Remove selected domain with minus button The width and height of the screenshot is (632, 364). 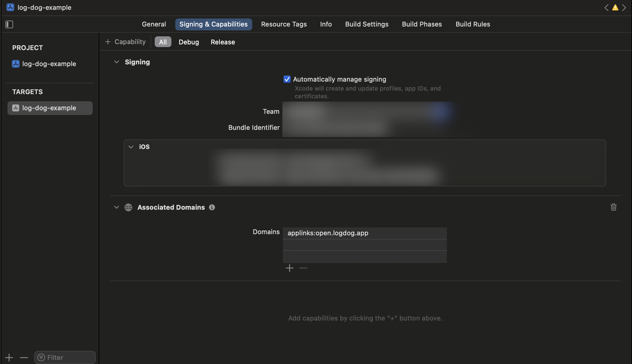[303, 268]
